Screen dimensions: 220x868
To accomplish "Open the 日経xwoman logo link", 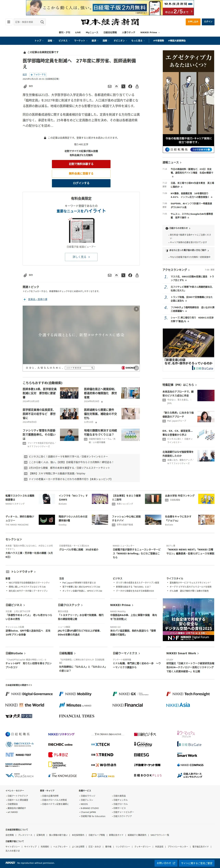I will [x=104, y=764].
